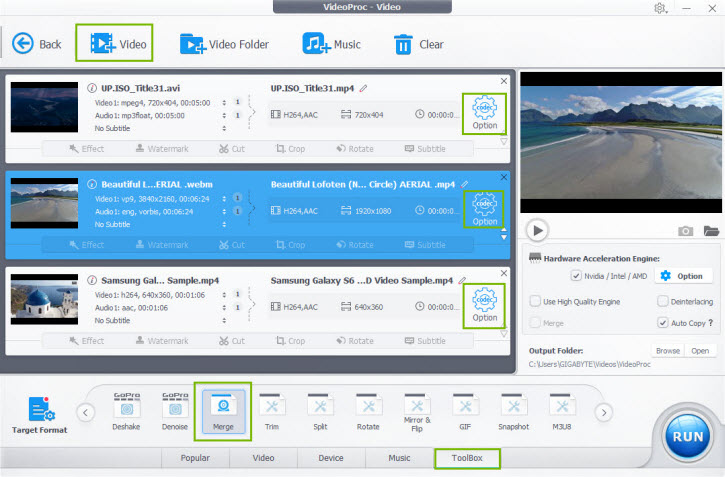Remove Beautiful L...ERIAL .webm from the list
This screenshot has width=725, height=477.
pos(504,177)
